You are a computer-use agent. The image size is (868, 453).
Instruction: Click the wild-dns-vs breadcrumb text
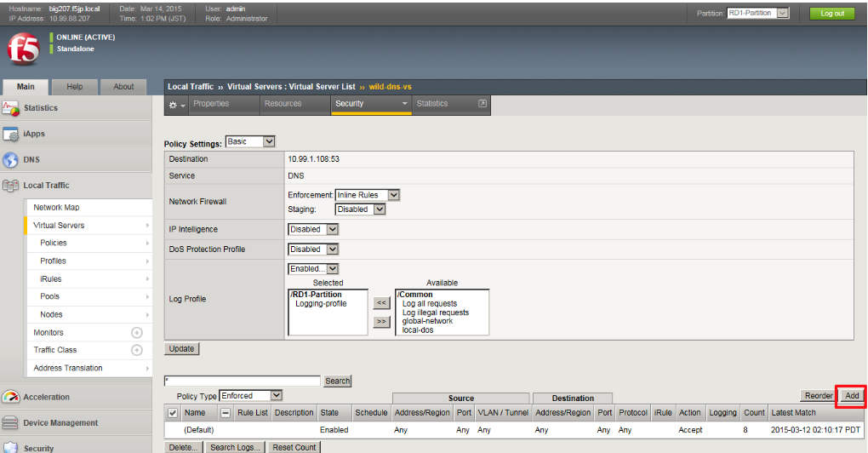tap(391, 87)
